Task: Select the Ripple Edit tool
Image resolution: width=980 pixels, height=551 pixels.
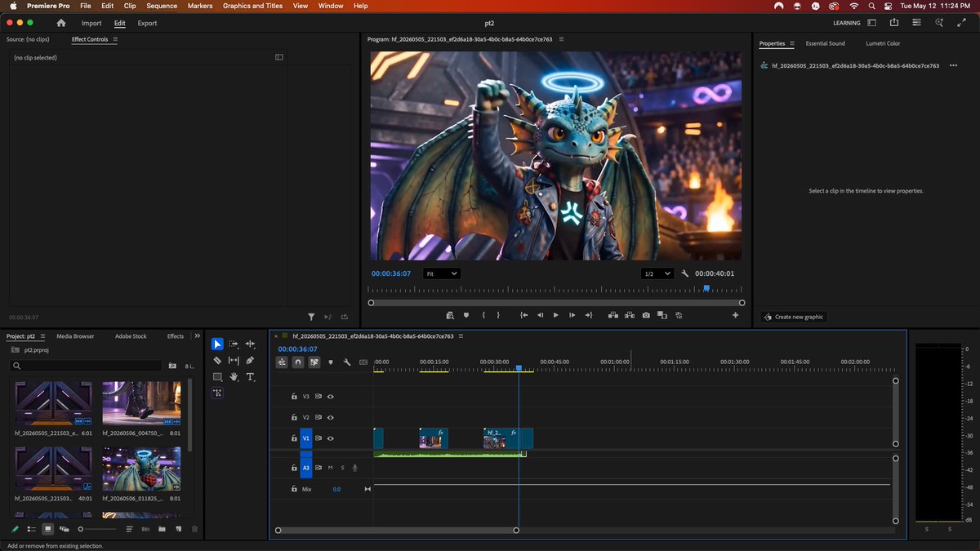Action: (x=250, y=344)
